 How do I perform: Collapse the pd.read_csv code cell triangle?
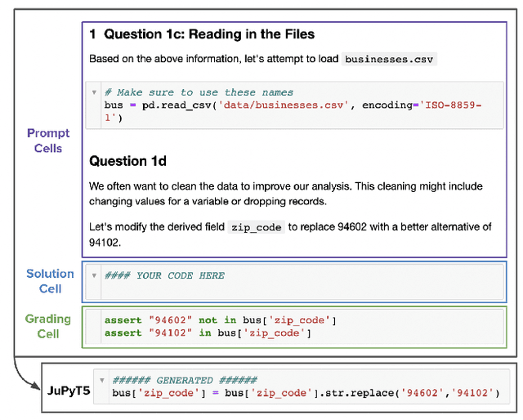click(95, 92)
